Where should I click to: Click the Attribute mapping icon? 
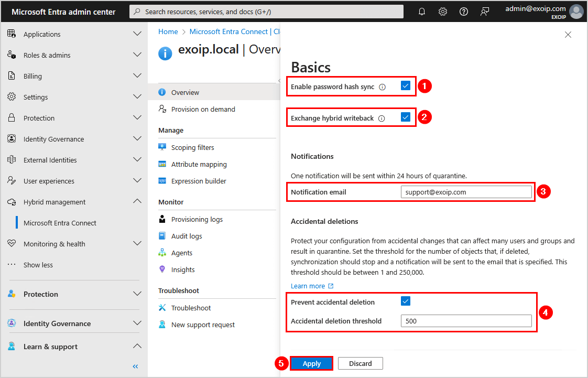[x=162, y=164]
